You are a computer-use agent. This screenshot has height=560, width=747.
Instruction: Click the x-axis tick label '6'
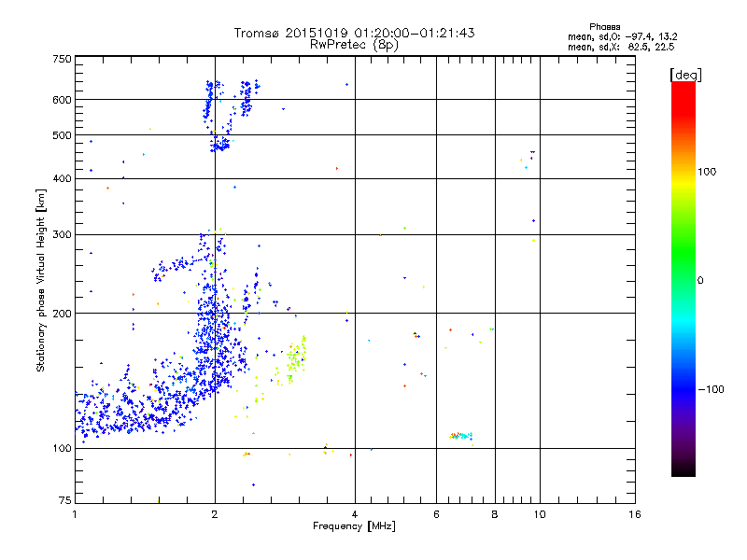click(436, 514)
